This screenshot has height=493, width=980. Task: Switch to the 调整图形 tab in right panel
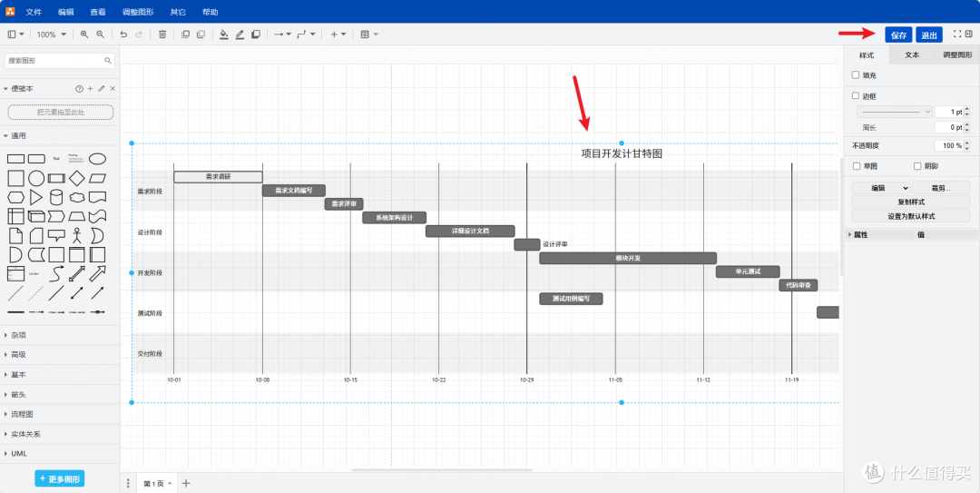coord(957,55)
